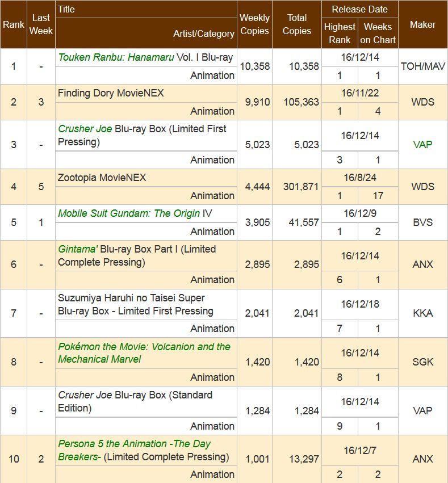Select the Last Week column header
The height and width of the screenshot is (483, 448).
[41, 24]
